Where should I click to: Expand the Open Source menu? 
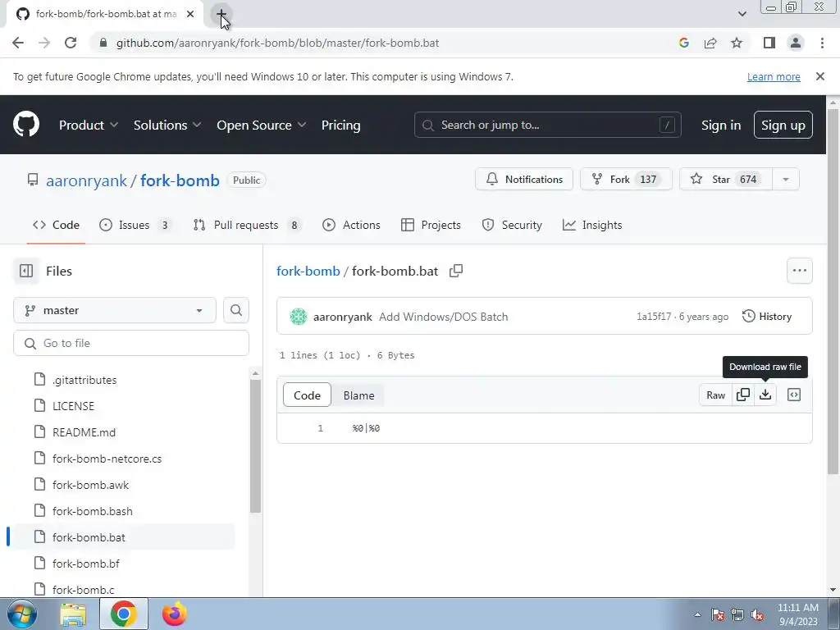click(262, 125)
